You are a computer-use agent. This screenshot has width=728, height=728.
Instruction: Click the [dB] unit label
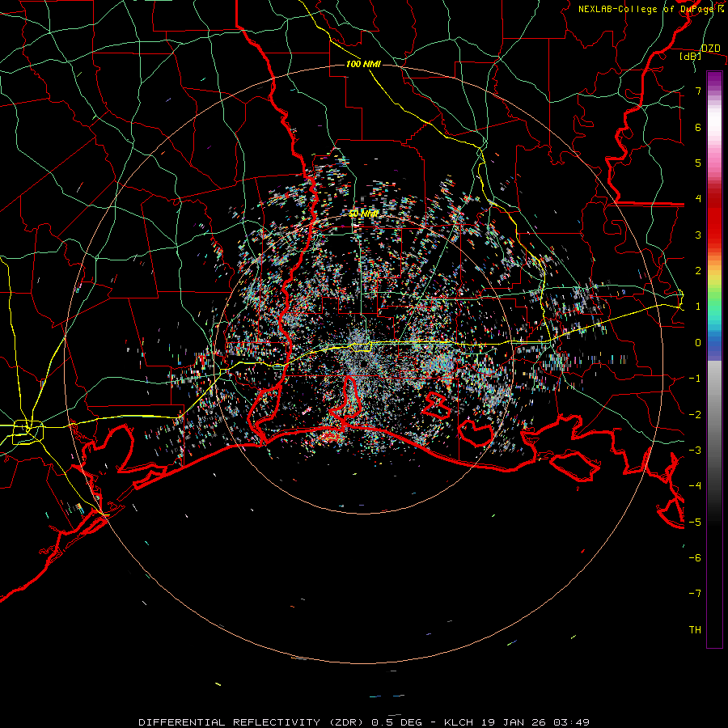(691, 57)
